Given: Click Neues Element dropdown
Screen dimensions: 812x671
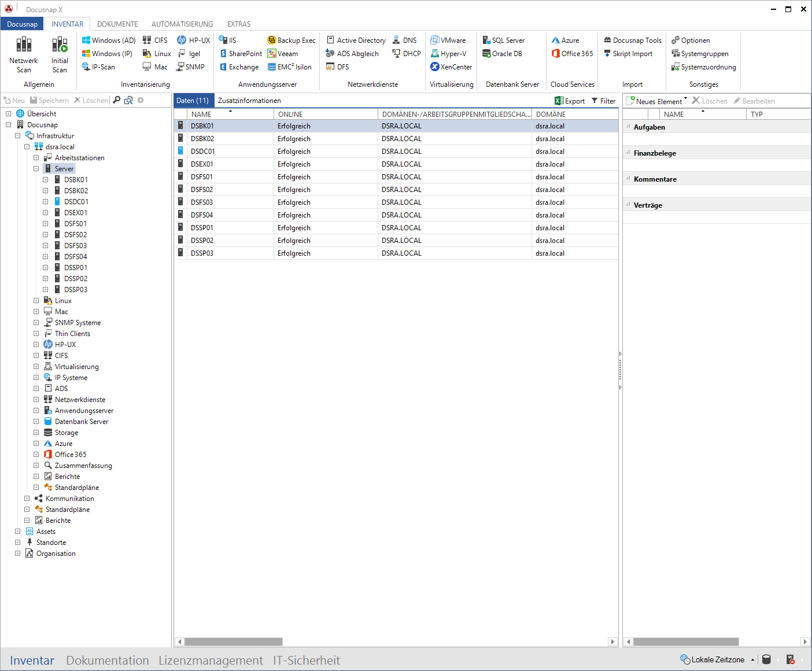Looking at the screenshot, I should coord(657,101).
